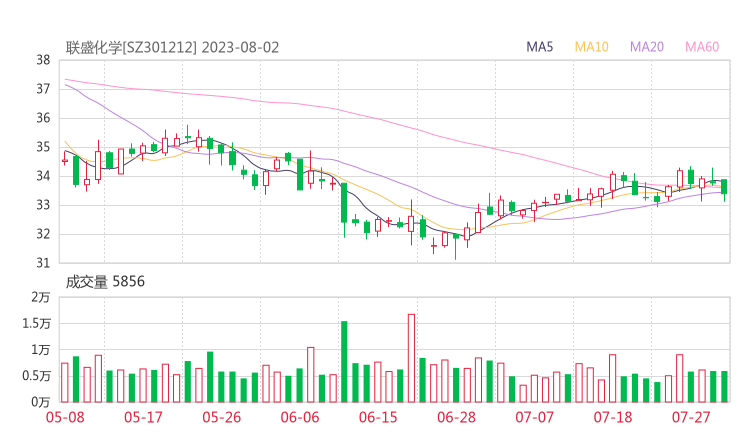Image resolution: width=740 pixels, height=440 pixels.
Task: Click the volume axis label 2万
Action: click(41, 297)
